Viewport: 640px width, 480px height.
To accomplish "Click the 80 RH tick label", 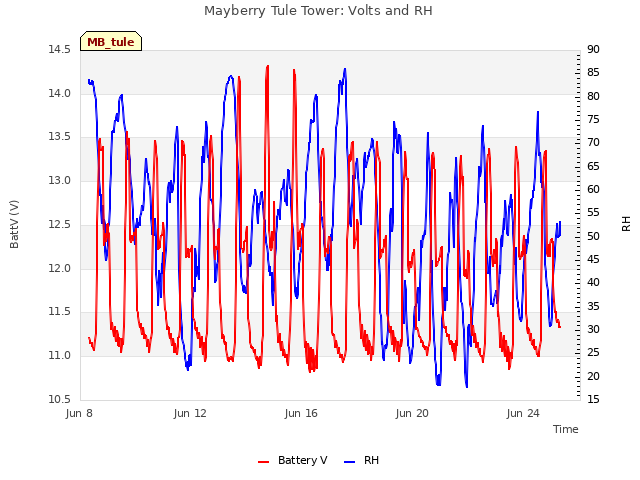I will pos(593,96).
